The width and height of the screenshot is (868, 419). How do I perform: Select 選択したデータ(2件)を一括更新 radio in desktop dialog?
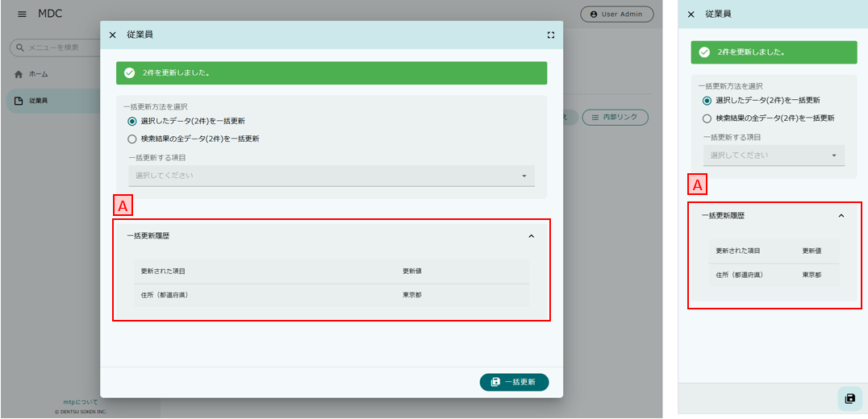point(131,121)
